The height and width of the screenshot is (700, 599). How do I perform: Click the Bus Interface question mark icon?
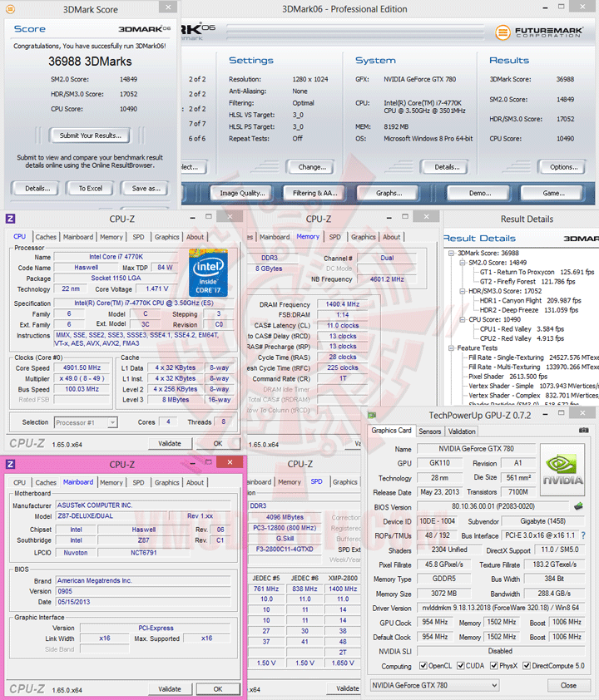[583, 535]
